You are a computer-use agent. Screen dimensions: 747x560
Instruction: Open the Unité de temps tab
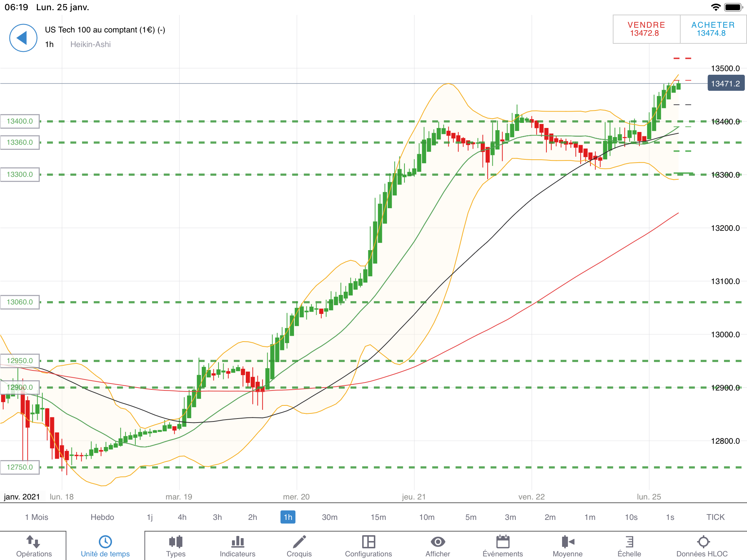(x=105, y=546)
